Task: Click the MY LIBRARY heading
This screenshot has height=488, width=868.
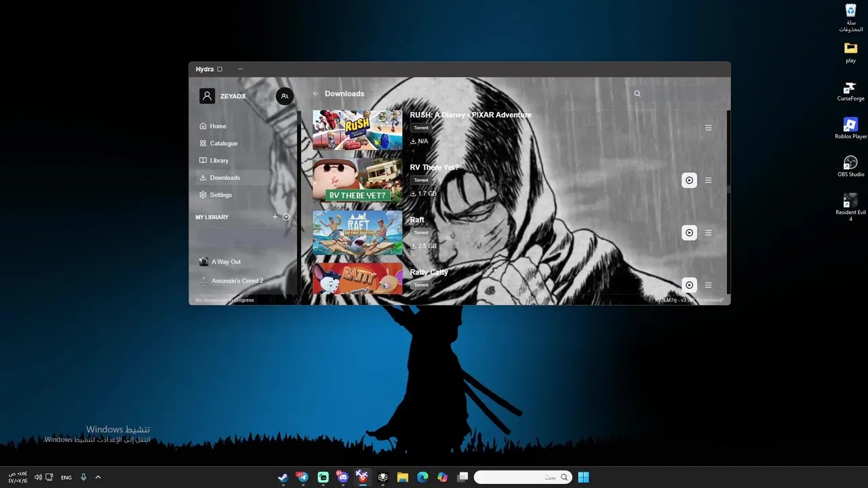Action: [x=212, y=217]
